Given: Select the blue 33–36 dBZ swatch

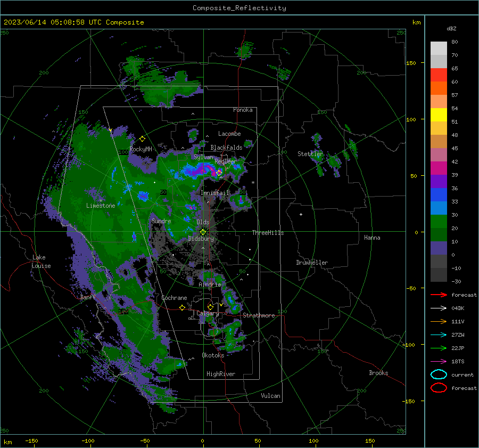Looking at the screenshot, I should point(439,195).
